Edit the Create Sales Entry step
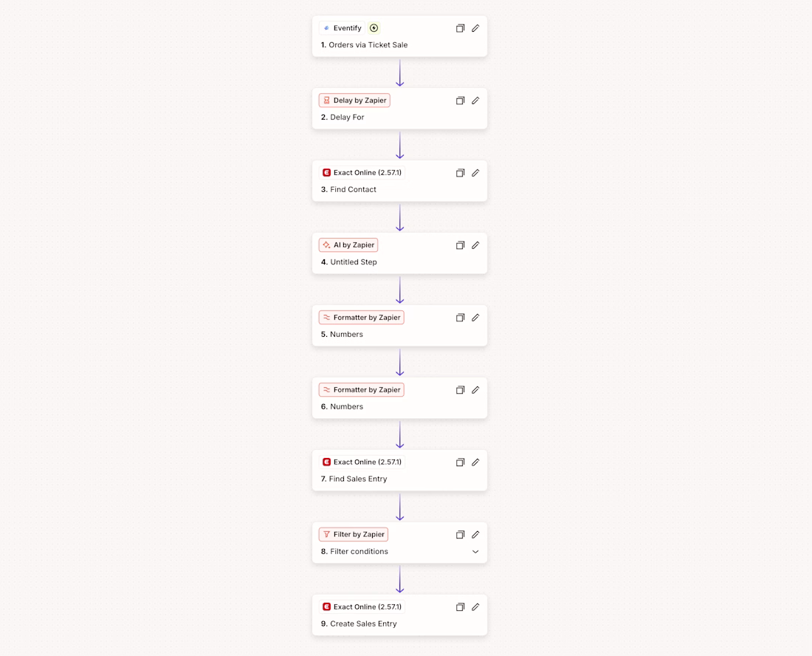The height and width of the screenshot is (656, 812). (475, 607)
